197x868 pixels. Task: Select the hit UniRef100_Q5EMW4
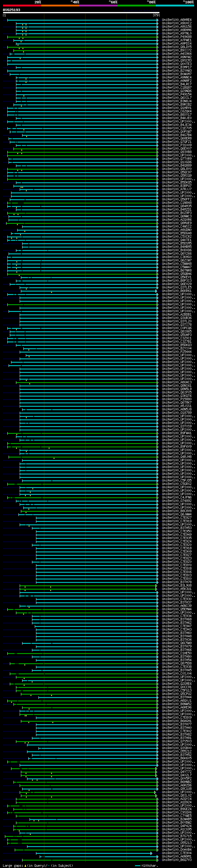176,609
